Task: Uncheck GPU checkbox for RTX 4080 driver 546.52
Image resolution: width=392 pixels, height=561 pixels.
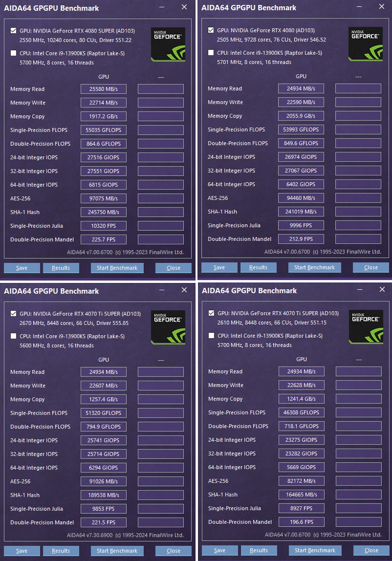Action: (x=211, y=30)
